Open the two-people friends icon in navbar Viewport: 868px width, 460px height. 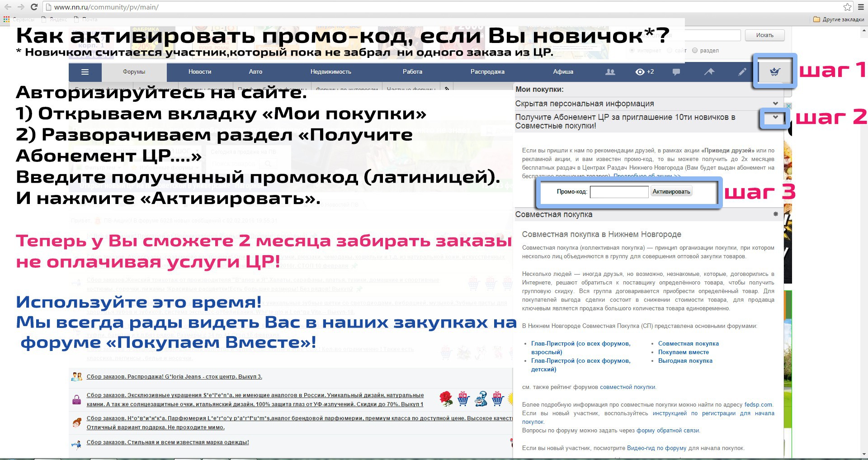click(610, 72)
